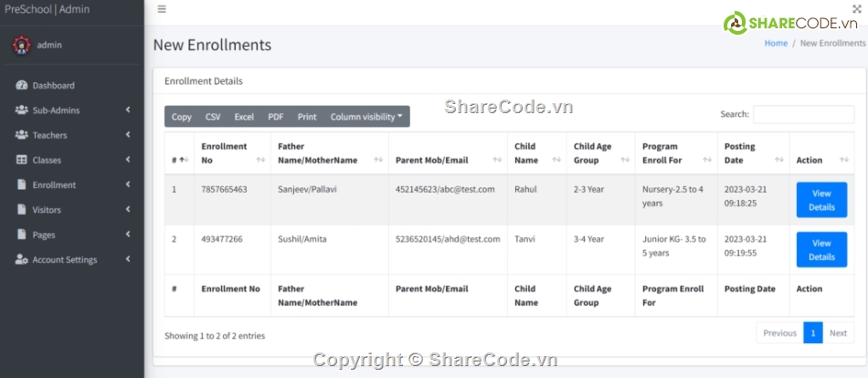
Task: Open the Column visibility dropdown
Action: coord(366,117)
